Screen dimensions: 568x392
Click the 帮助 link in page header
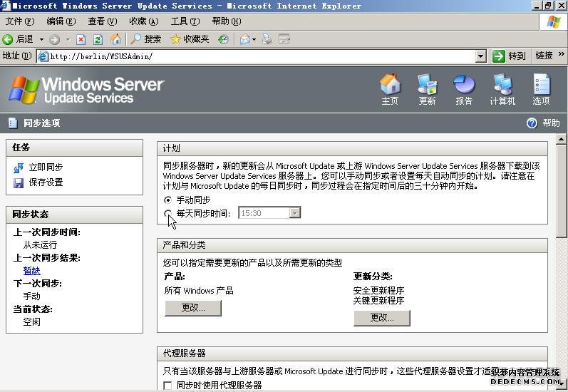point(551,123)
